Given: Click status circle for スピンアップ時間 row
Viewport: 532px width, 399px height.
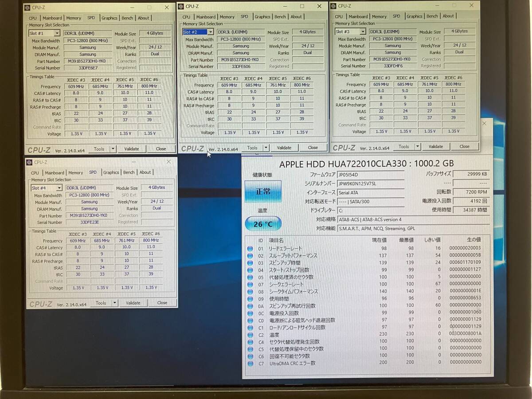Looking at the screenshot, I should 250,263.
